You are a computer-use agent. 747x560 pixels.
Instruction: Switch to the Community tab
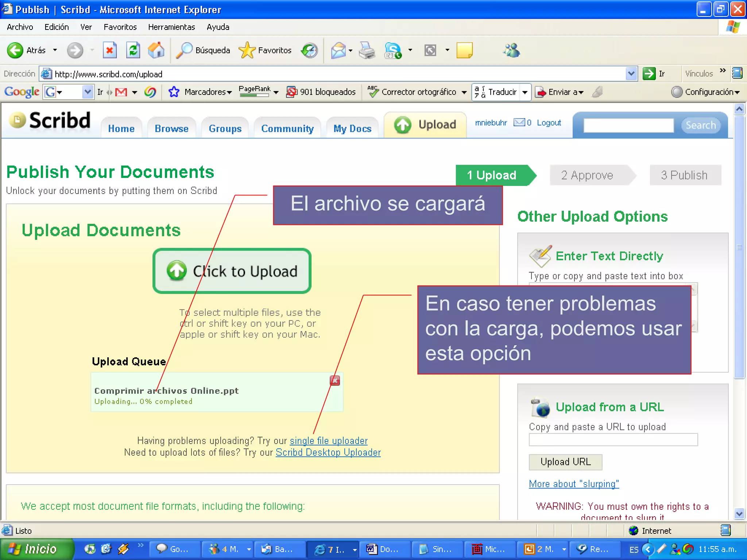point(287,128)
